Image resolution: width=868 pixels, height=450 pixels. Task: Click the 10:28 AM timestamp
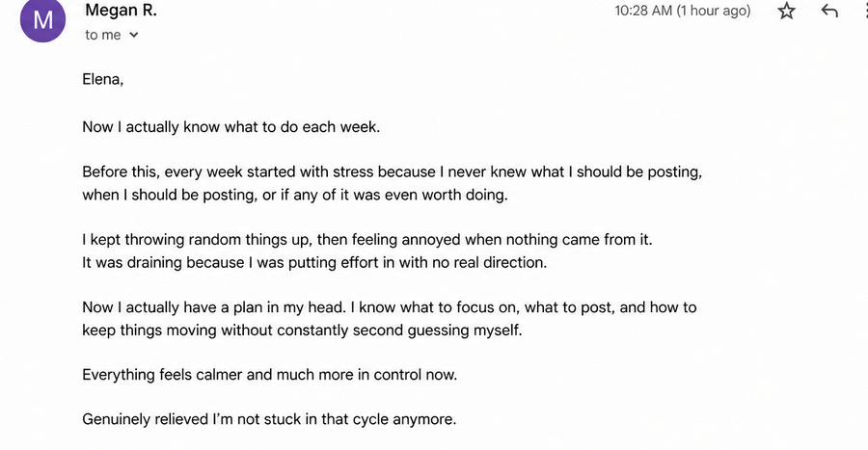coord(643,11)
